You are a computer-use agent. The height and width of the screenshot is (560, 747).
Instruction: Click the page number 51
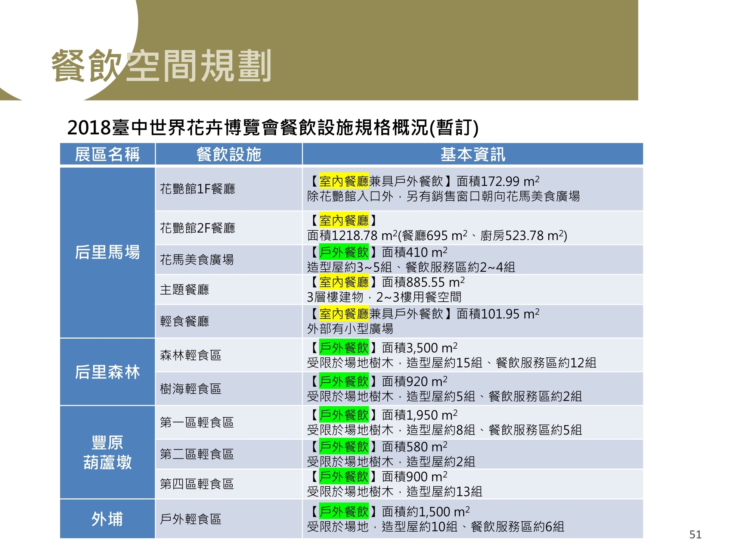pos(695,535)
